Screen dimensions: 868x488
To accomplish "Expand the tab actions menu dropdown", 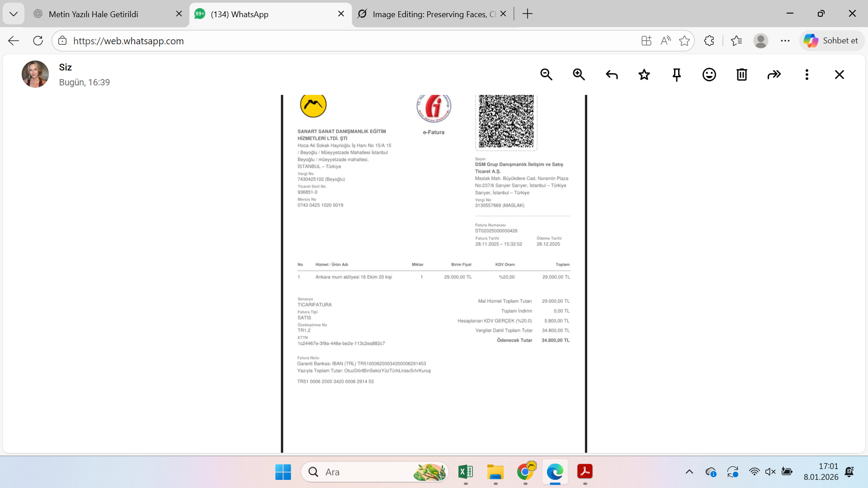I will click(14, 14).
